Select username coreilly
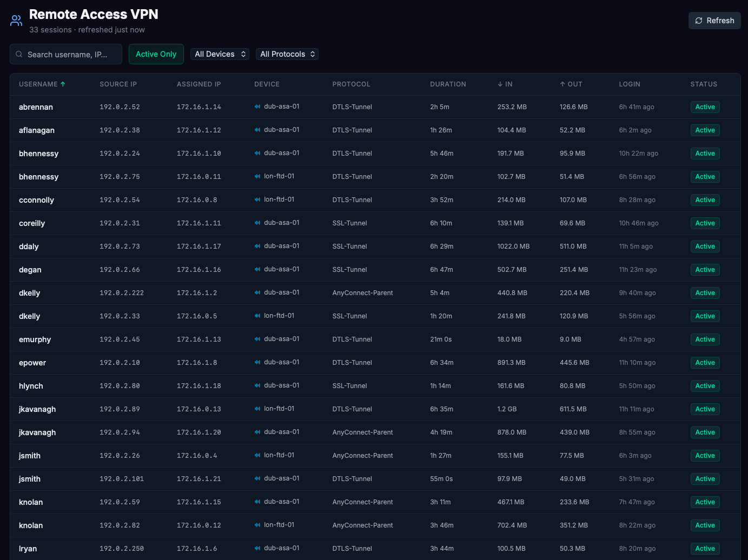The image size is (748, 560). [x=32, y=223]
